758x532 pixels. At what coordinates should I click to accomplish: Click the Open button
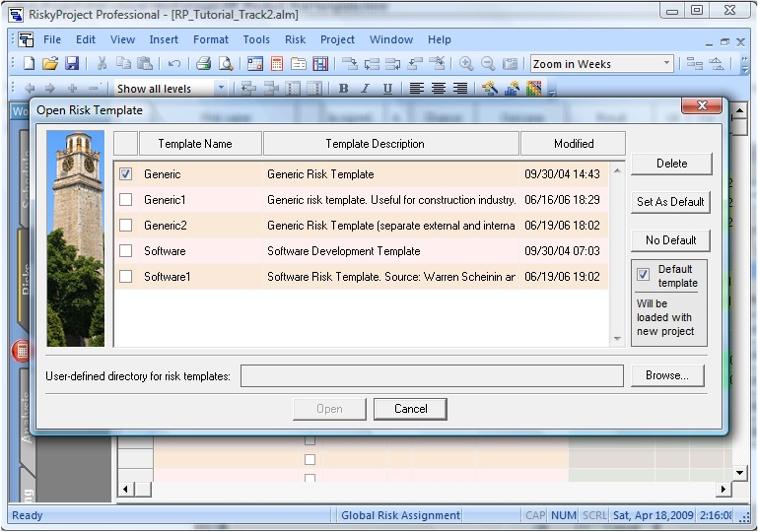point(329,409)
